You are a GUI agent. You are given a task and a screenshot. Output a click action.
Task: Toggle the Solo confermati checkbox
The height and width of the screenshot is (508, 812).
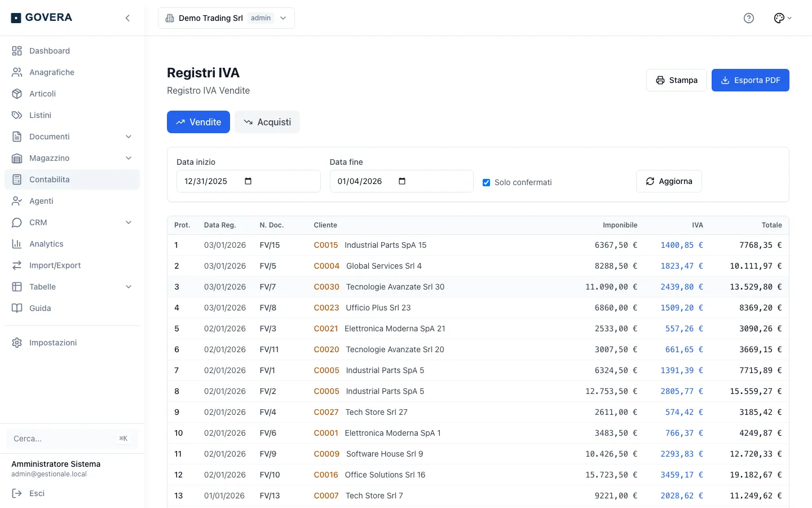point(486,182)
